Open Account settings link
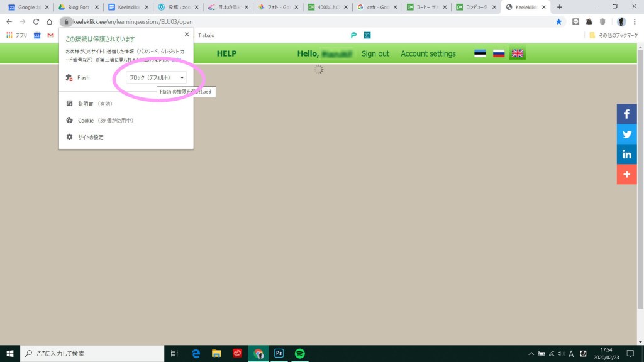This screenshot has height=362, width=644. 428,53
